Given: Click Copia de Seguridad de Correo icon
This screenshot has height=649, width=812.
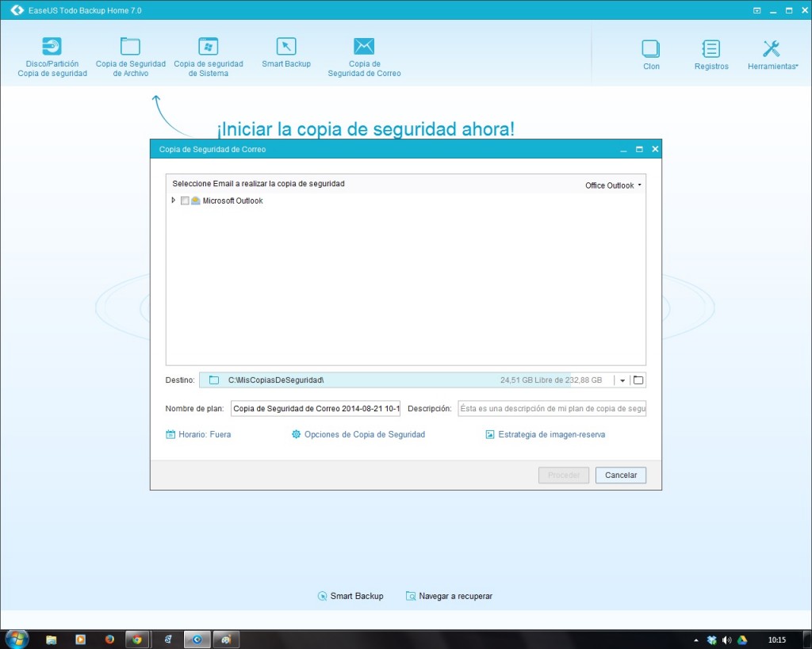Looking at the screenshot, I should [x=364, y=47].
